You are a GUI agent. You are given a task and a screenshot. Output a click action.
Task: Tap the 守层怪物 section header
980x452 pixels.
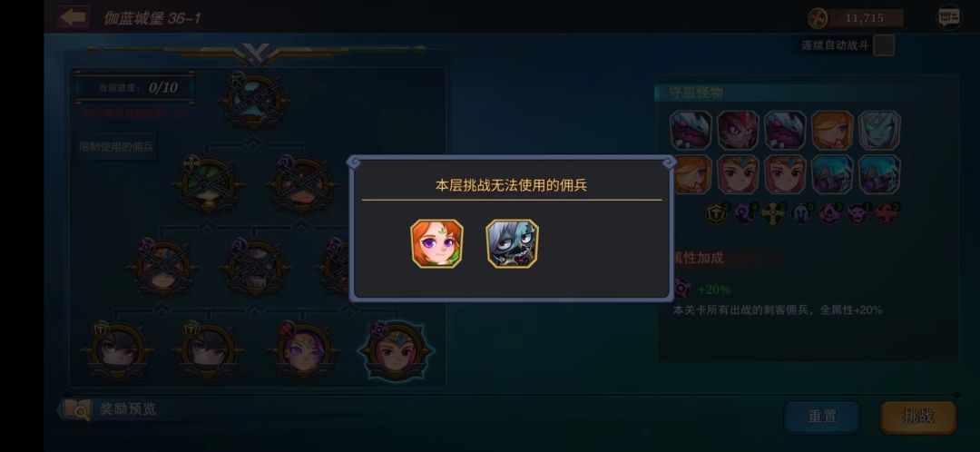[696, 93]
